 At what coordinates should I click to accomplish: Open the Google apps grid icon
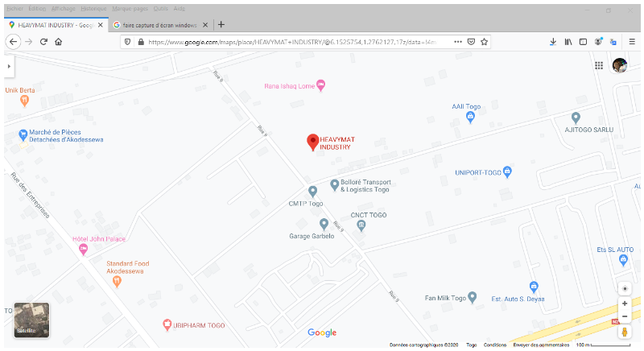click(599, 66)
